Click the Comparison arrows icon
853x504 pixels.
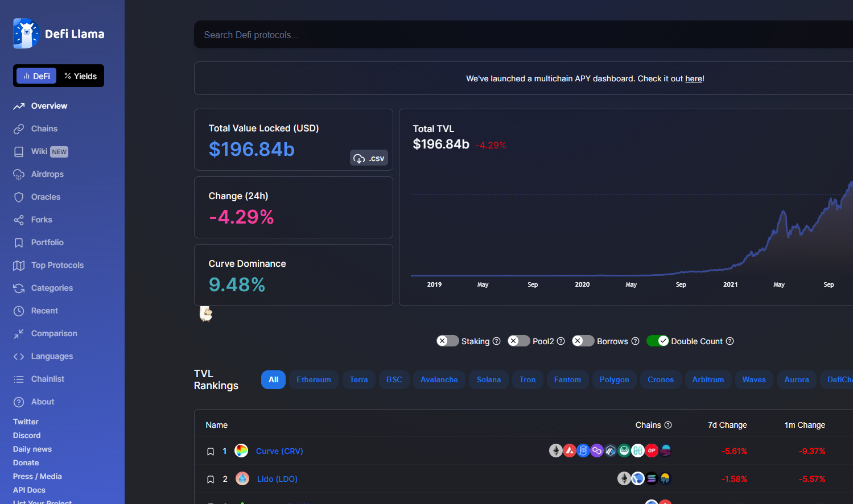point(19,333)
